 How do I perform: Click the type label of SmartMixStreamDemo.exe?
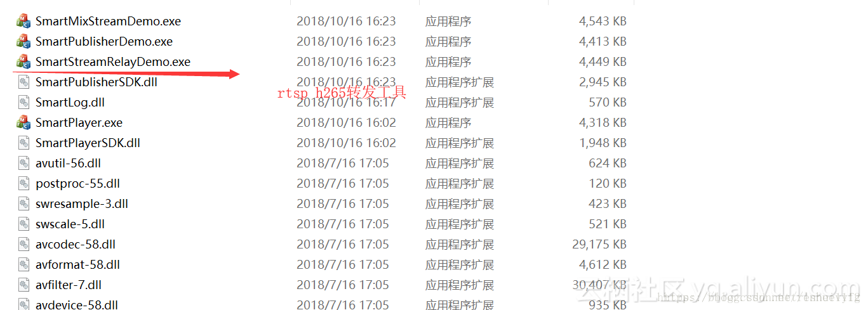click(x=448, y=21)
